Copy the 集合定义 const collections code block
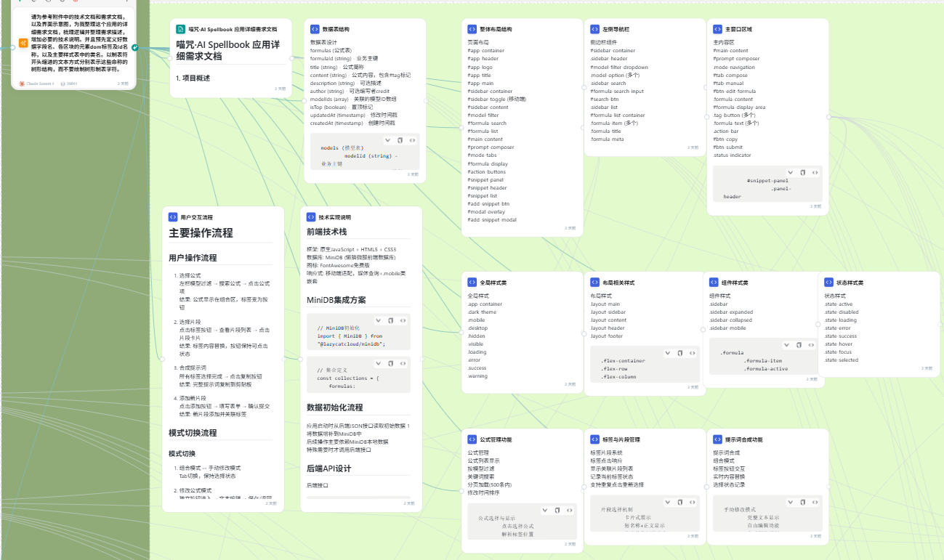 pos(390,363)
